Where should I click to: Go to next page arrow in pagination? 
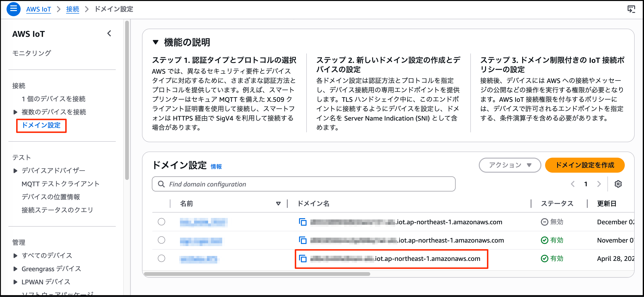tap(599, 184)
